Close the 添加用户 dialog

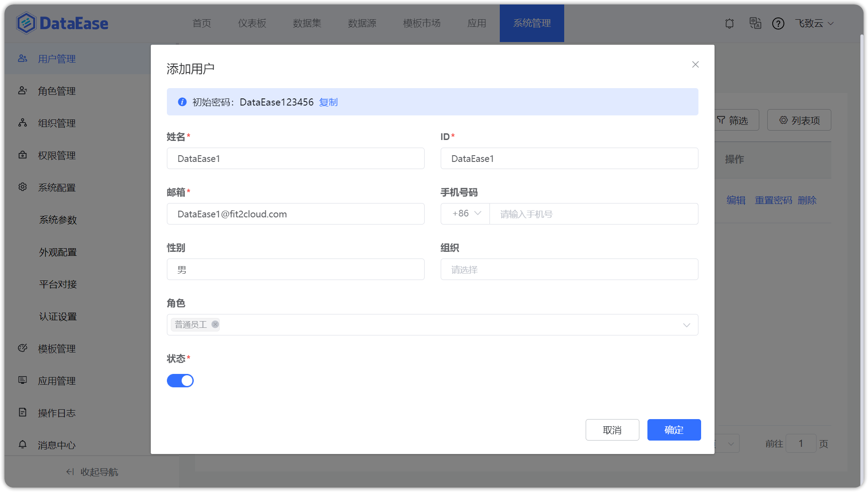[x=695, y=64]
